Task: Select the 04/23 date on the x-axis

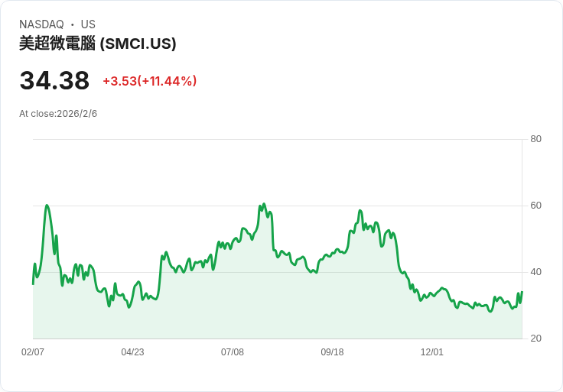Action: (x=132, y=352)
